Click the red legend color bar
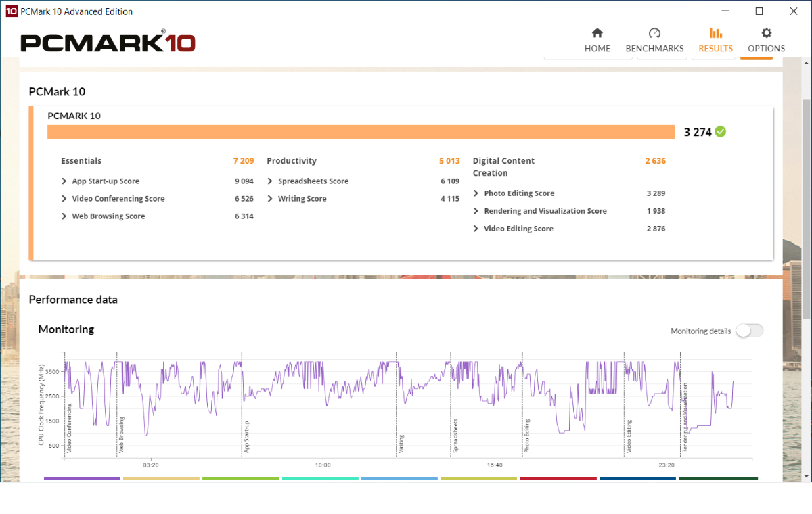The width and height of the screenshot is (812, 514). coord(558,479)
